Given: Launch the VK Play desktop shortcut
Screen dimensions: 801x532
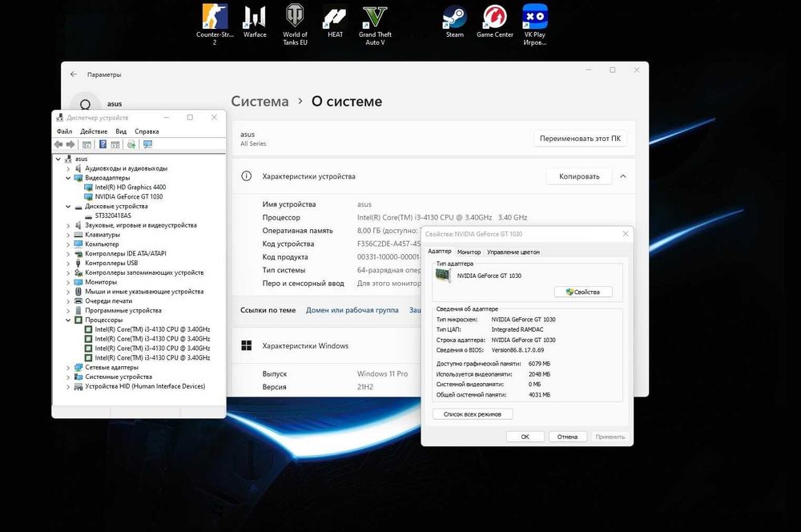Looking at the screenshot, I should 535,24.
